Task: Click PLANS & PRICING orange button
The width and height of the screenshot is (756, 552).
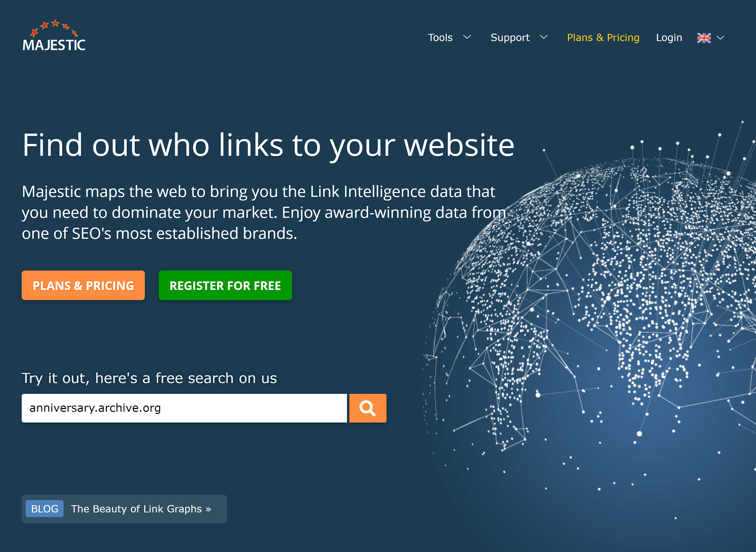Action: pyautogui.click(x=83, y=286)
